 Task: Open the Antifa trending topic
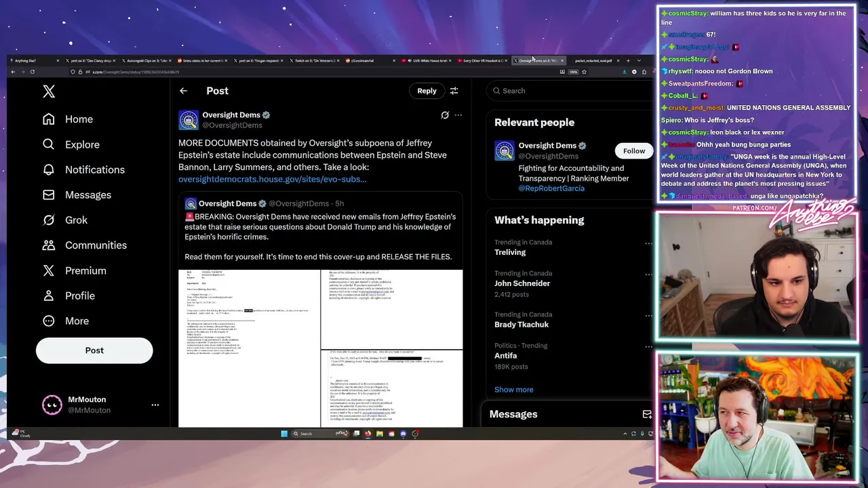[506, 356]
